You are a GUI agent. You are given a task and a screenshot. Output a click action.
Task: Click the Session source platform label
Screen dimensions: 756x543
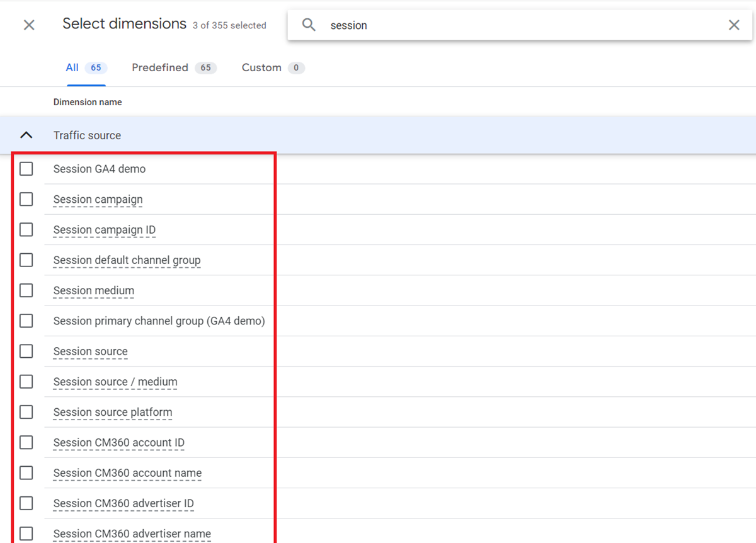click(x=113, y=413)
